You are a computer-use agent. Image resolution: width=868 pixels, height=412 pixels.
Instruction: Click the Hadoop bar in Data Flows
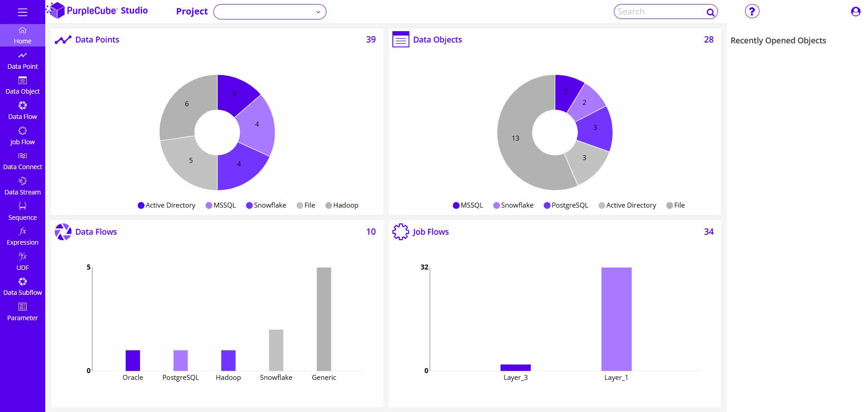point(228,360)
